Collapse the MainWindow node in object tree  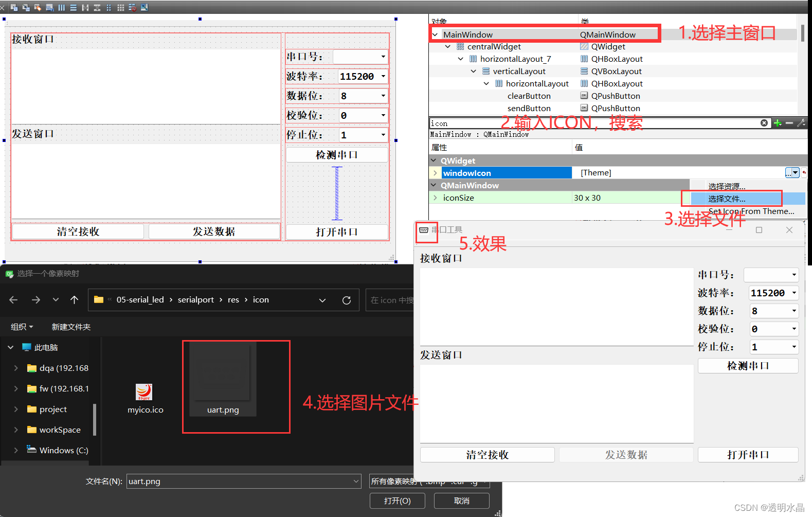point(436,34)
